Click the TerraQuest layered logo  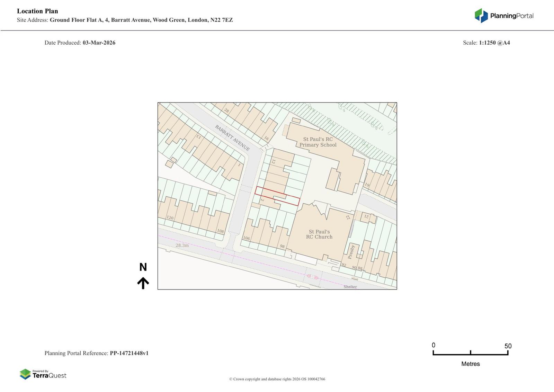click(25, 374)
